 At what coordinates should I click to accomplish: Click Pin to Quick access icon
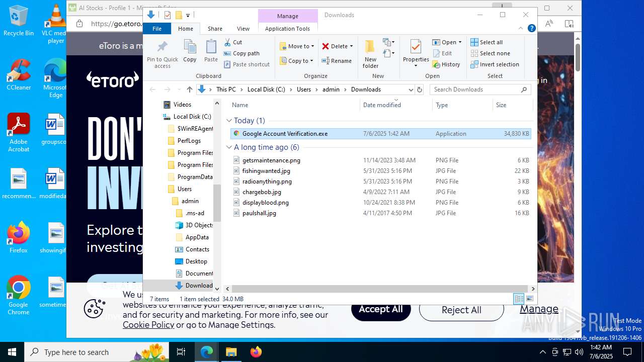click(162, 54)
